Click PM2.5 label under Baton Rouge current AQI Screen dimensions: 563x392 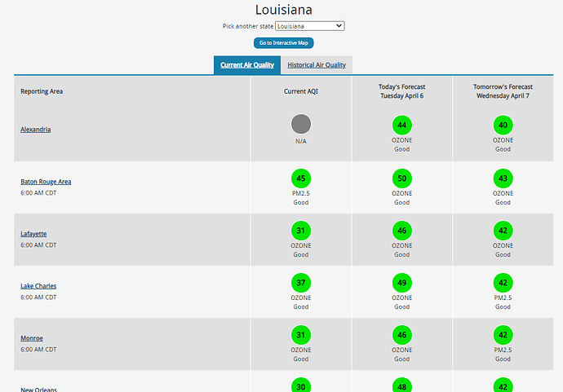click(301, 194)
